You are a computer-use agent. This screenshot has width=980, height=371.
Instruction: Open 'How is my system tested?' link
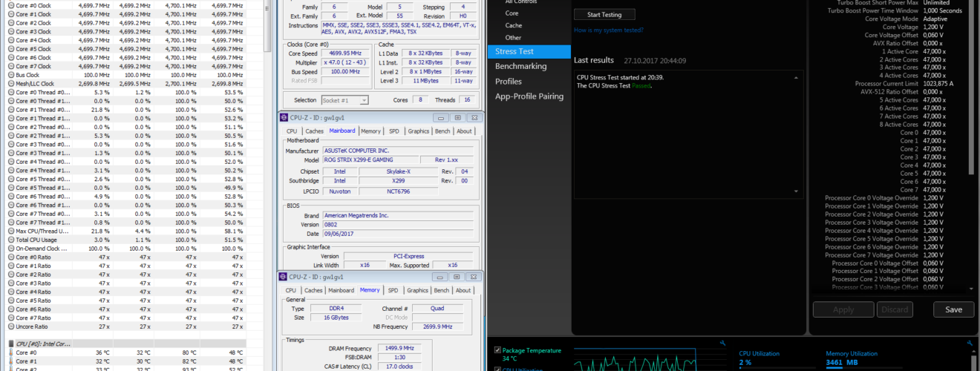click(x=609, y=30)
